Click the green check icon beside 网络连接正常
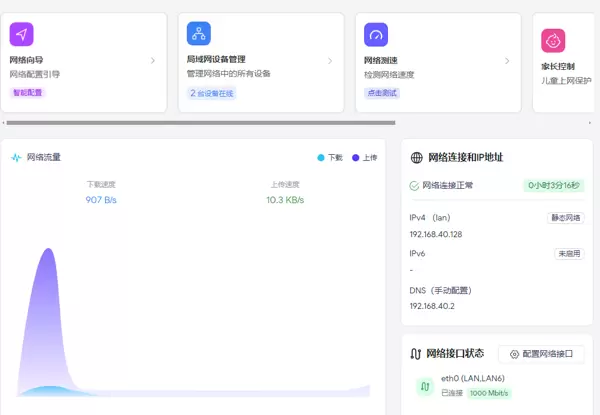This screenshot has height=415, width=600. point(415,185)
